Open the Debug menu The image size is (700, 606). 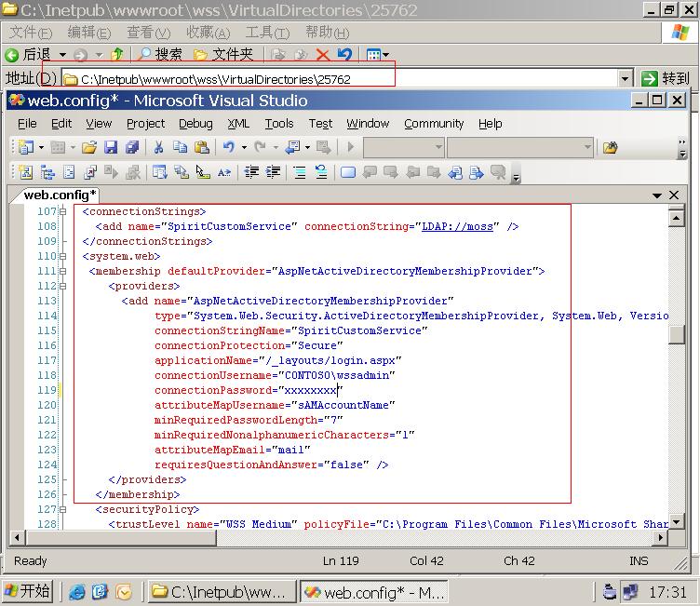point(195,123)
